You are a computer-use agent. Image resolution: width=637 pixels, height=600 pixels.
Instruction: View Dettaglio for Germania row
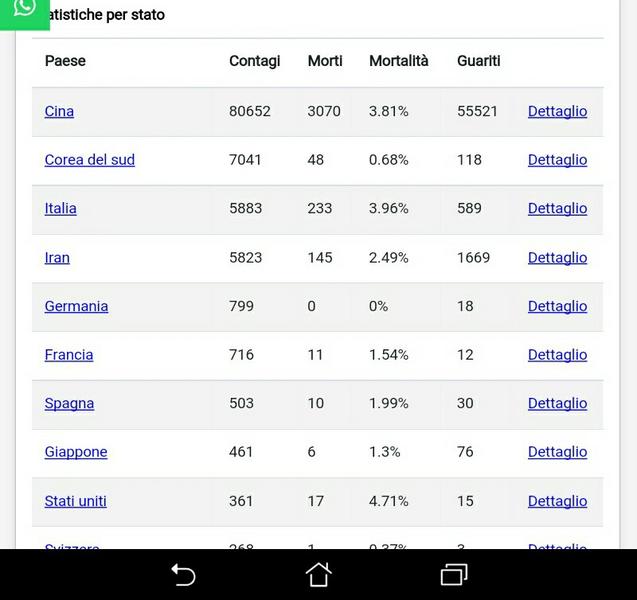[557, 306]
